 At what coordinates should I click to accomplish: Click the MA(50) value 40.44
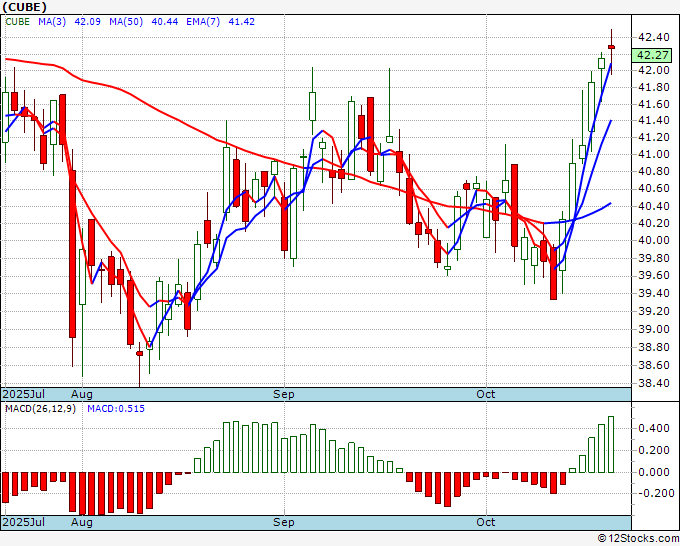164,22
